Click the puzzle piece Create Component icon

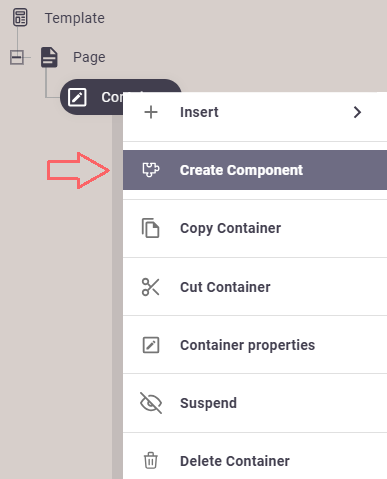[151, 170]
